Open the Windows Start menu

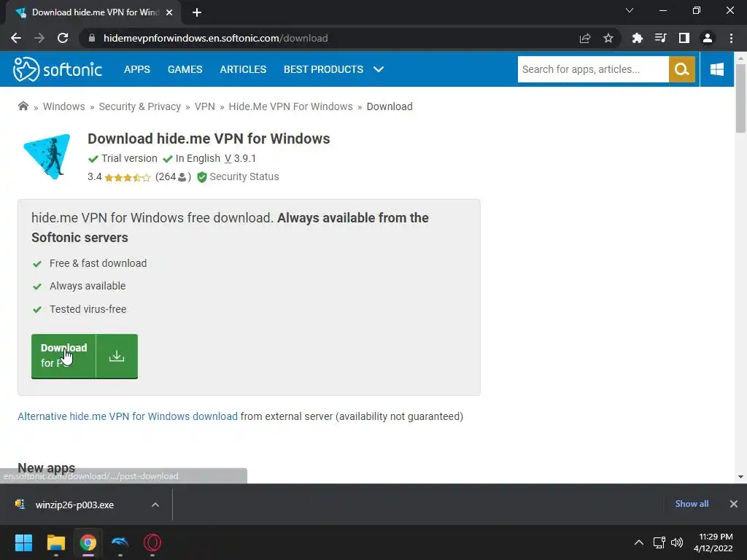coord(23,542)
